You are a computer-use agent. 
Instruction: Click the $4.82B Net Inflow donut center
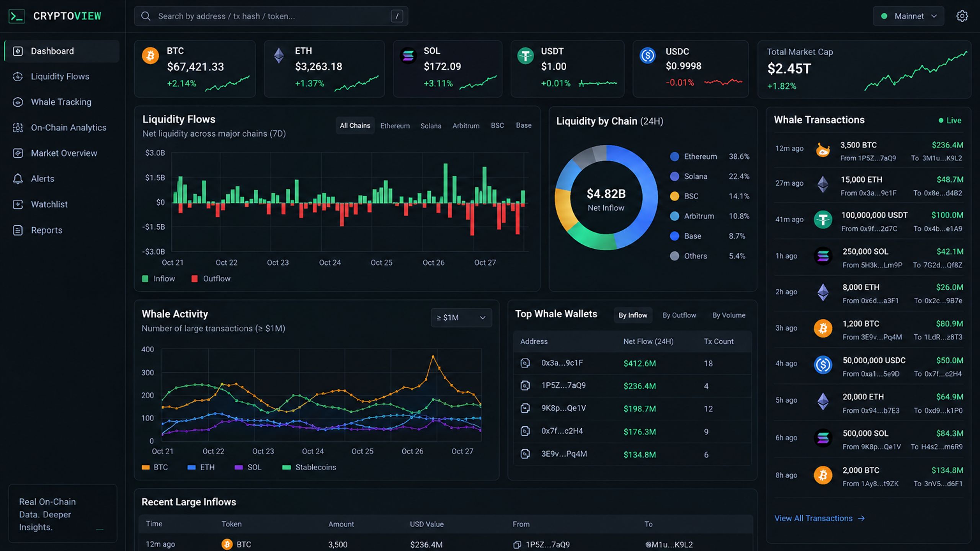(x=606, y=199)
